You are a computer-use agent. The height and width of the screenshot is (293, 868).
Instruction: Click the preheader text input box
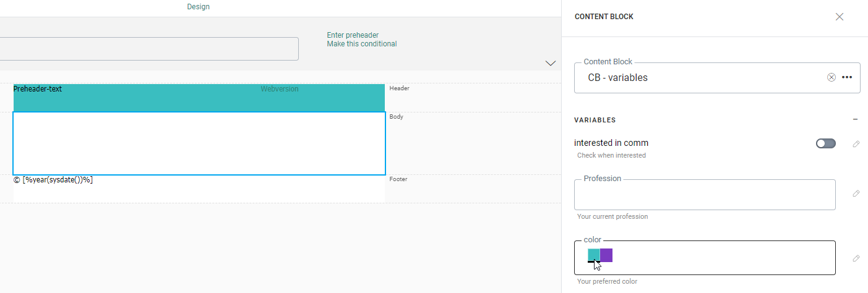(x=148, y=49)
